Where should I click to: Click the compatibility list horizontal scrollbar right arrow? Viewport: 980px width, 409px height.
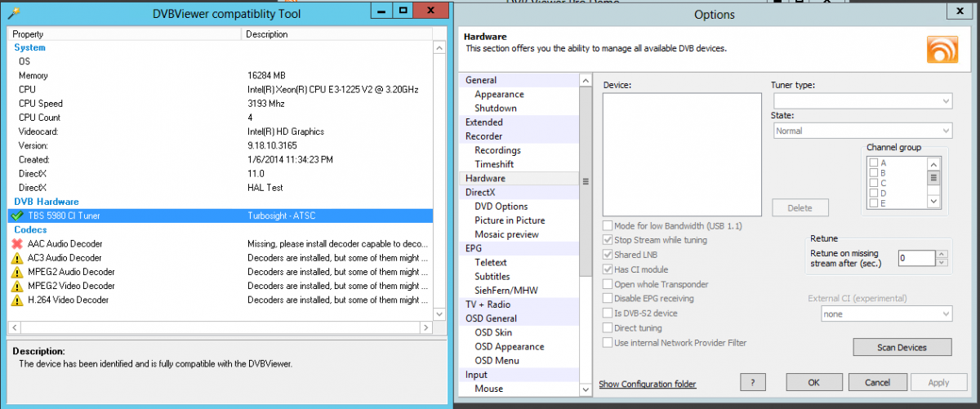coord(426,327)
